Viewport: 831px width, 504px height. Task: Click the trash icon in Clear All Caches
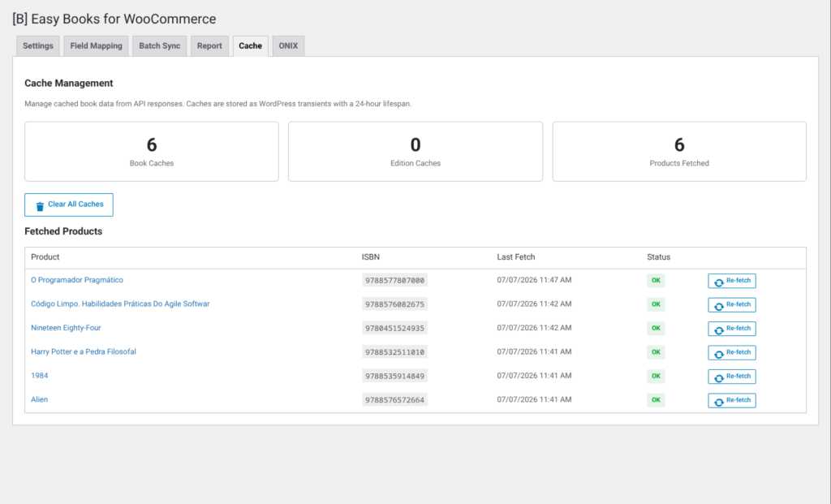point(40,206)
